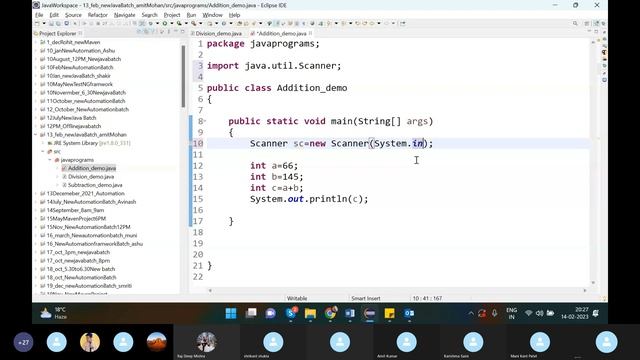
Task: Show hidden system tray icons chevron
Action: tap(471, 313)
